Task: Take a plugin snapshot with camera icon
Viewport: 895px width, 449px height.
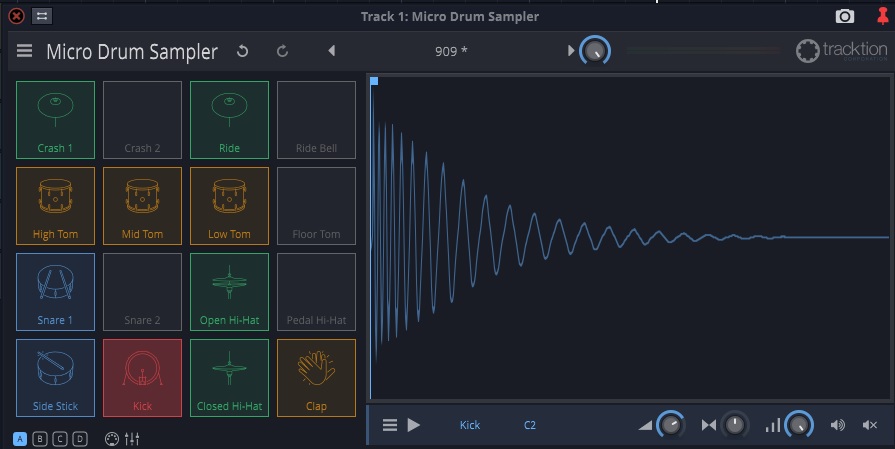Action: point(845,17)
